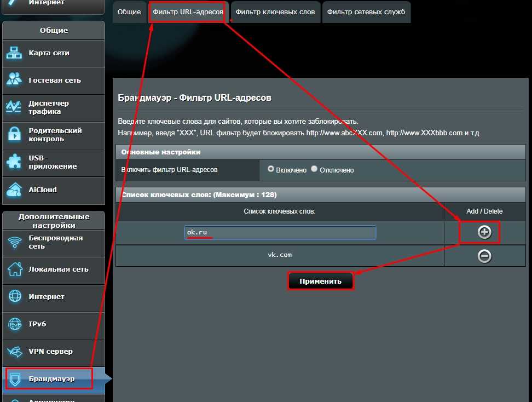Open Локальная сеть menu item
Image resolution: width=532 pixels, height=402 pixels.
[54, 271]
